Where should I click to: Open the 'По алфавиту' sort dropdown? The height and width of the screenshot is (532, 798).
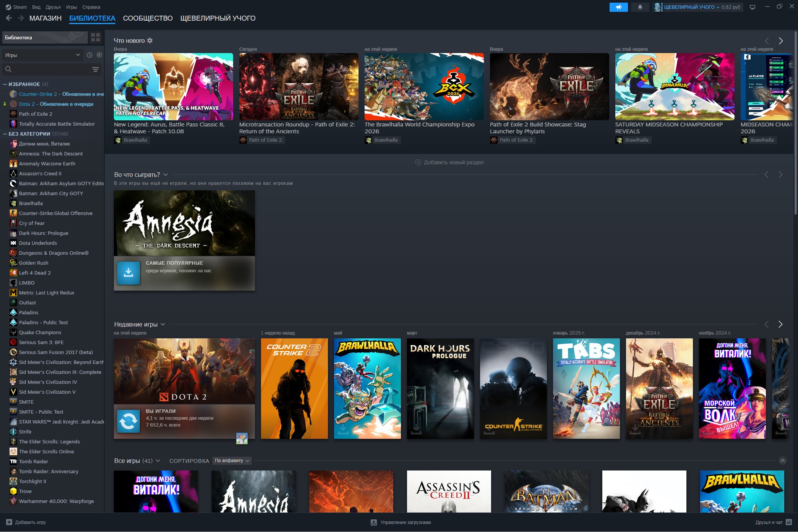tap(232, 461)
